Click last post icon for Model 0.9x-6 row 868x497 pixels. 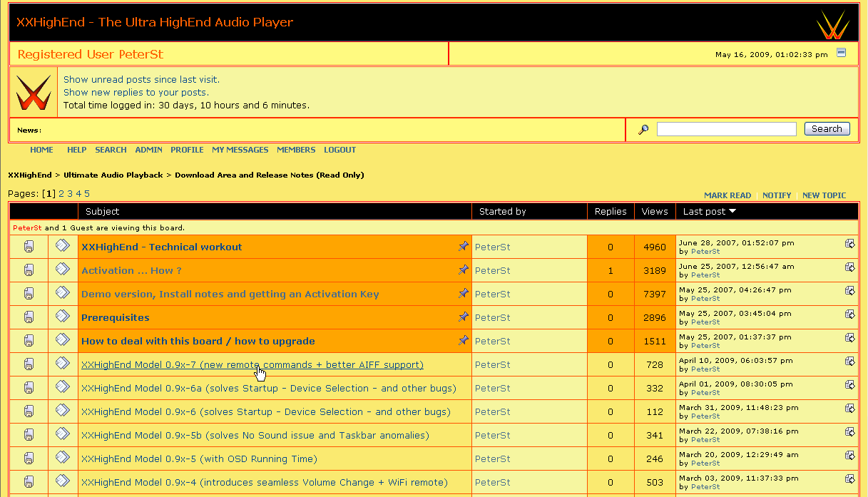click(x=850, y=409)
